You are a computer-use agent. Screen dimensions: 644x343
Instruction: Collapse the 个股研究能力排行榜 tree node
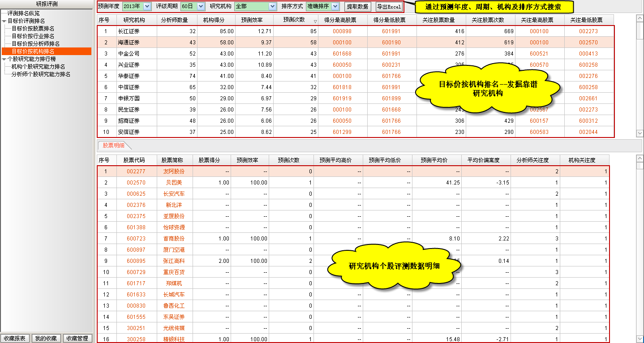point(4,59)
